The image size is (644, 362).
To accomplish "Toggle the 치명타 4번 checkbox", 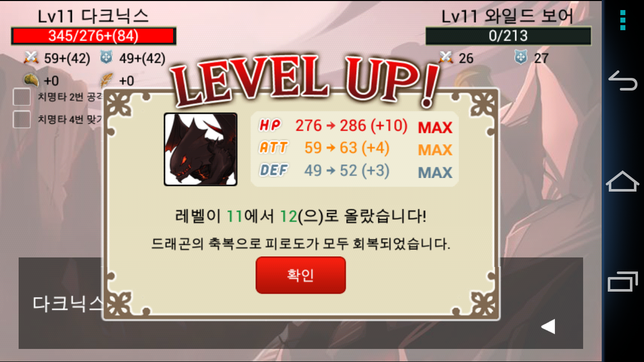I will click(22, 120).
